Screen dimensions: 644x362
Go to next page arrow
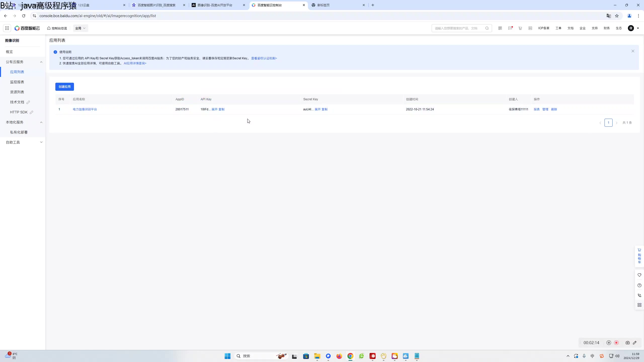(617, 123)
